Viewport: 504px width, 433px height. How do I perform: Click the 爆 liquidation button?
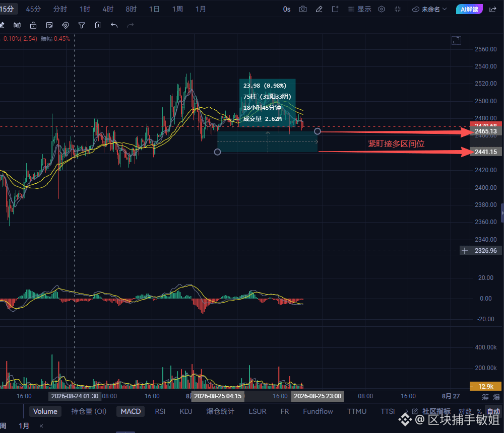click(496, 397)
